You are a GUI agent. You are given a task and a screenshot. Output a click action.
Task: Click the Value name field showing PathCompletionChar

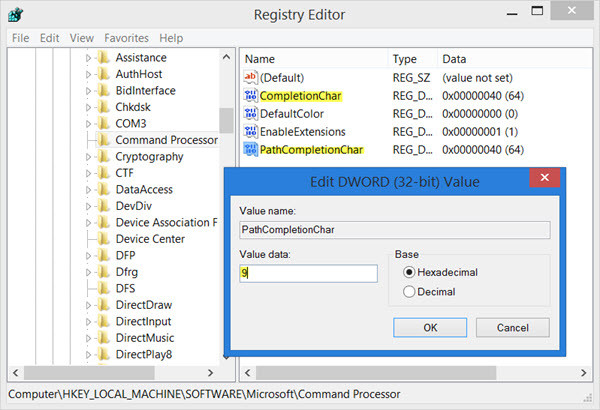tap(395, 230)
